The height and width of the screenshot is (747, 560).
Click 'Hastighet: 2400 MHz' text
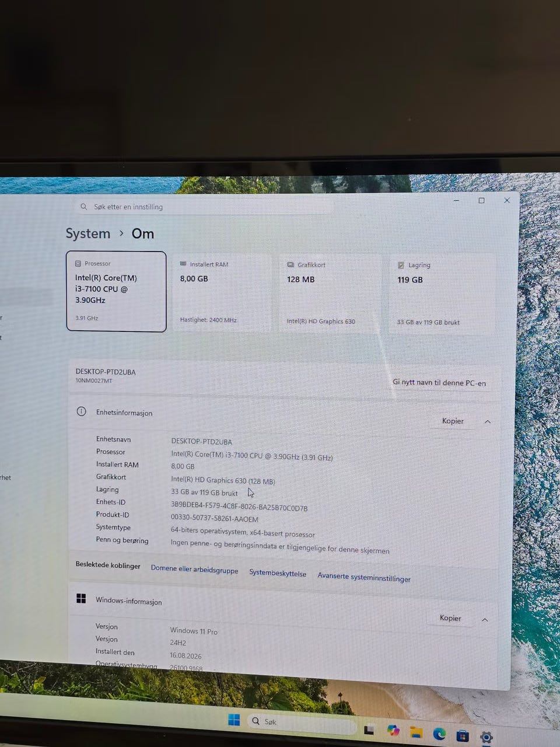(208, 320)
